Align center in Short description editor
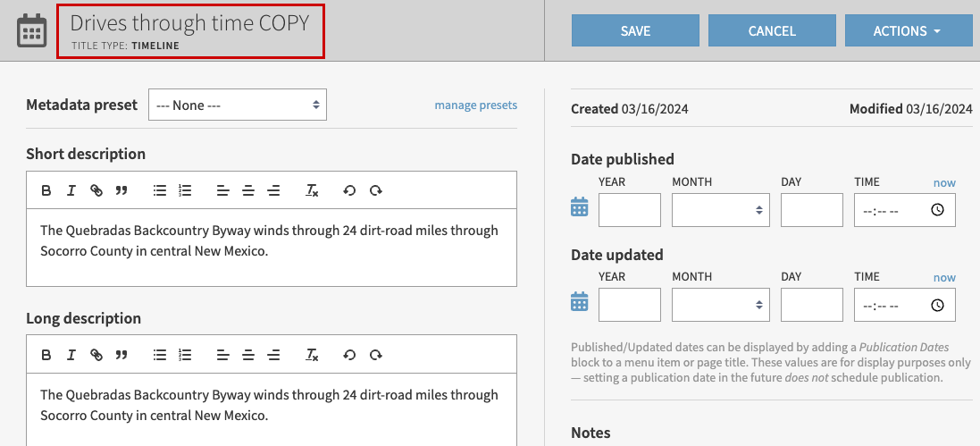The width and height of the screenshot is (980, 446). 248,190
